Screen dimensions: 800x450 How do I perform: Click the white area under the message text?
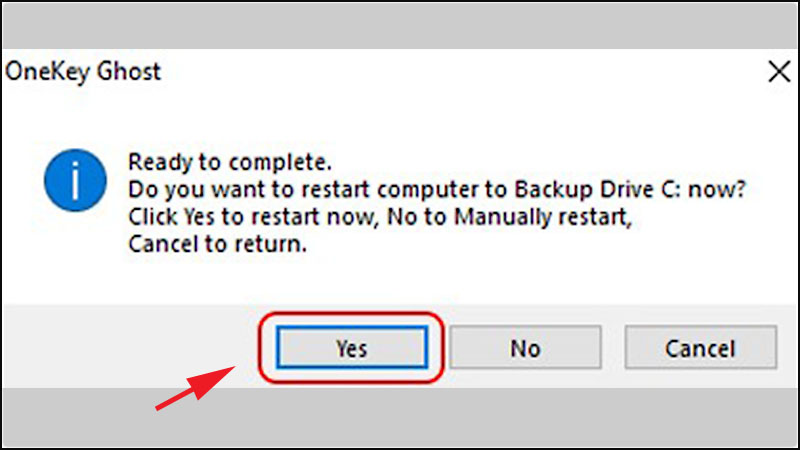tap(400, 281)
